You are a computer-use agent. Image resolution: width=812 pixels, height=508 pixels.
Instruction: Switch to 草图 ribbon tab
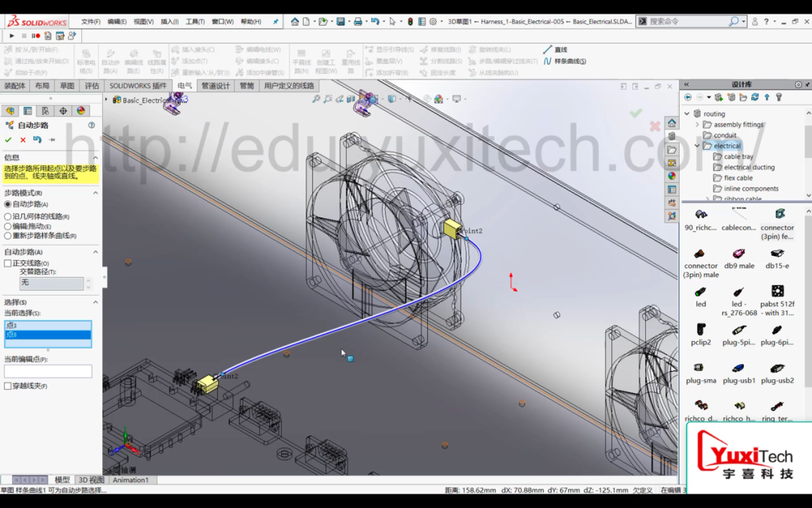pos(67,86)
